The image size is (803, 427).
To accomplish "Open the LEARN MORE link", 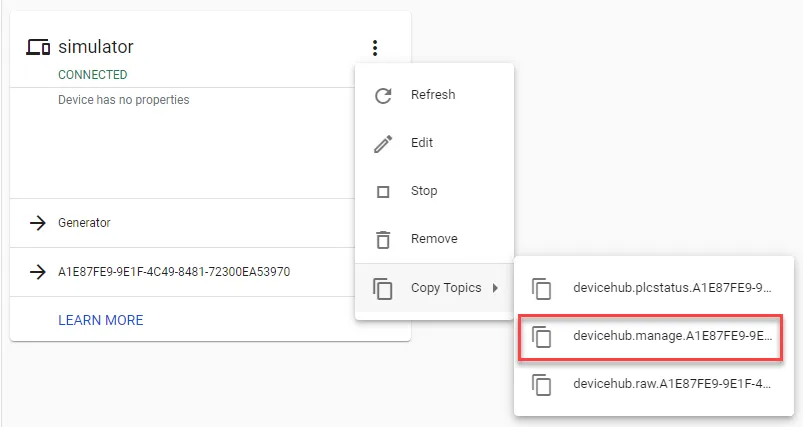I will [101, 321].
